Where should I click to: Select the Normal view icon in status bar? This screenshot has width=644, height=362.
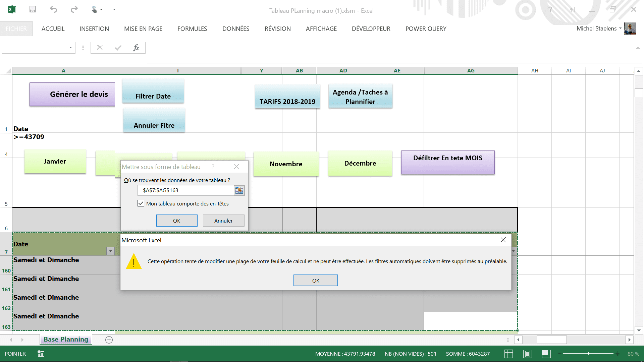[508, 354]
